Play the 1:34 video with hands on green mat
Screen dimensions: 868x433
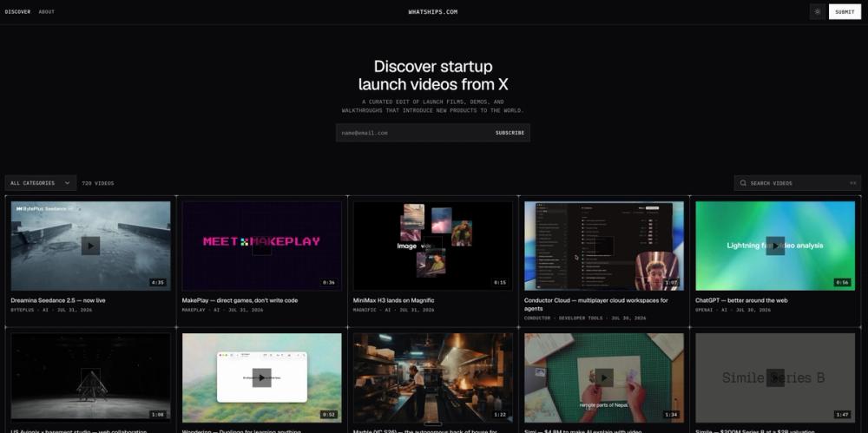604,377
